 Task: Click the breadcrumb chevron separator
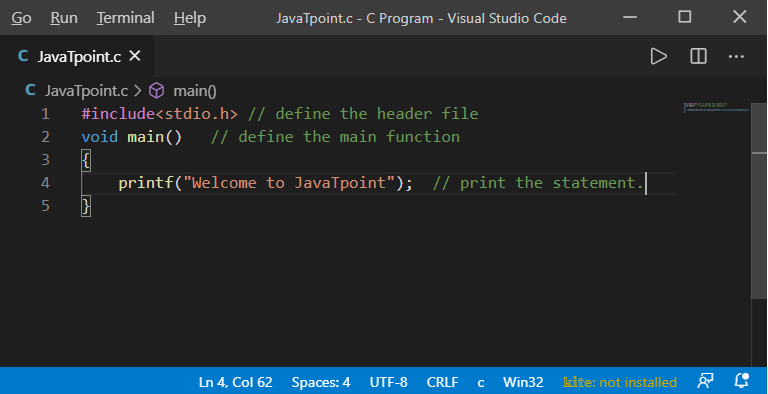(x=138, y=91)
